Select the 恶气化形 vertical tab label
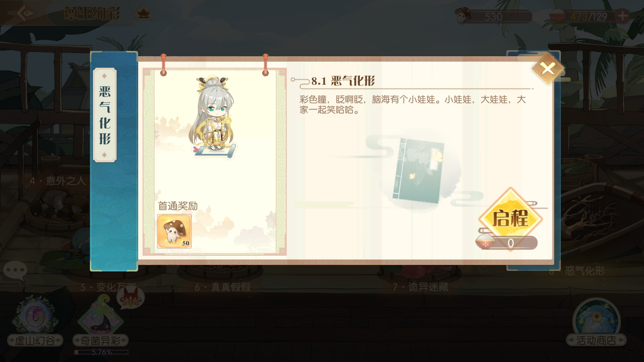Viewport: 644px width, 362px height. coord(105,115)
